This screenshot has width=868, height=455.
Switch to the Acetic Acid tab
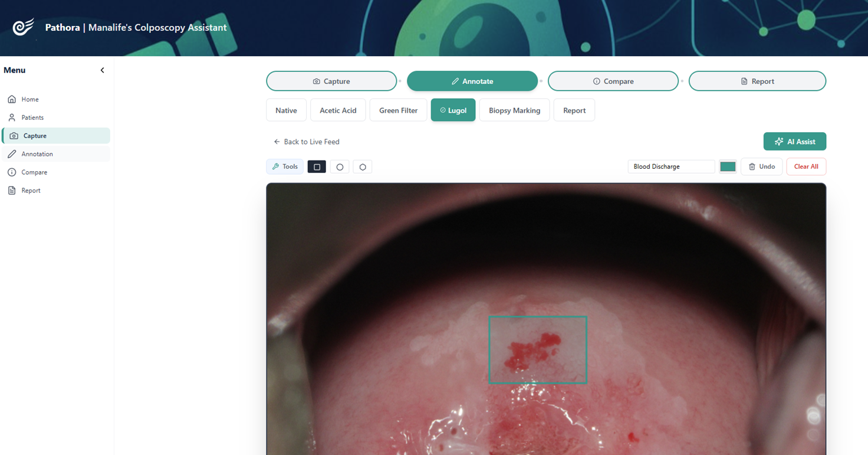pos(338,110)
